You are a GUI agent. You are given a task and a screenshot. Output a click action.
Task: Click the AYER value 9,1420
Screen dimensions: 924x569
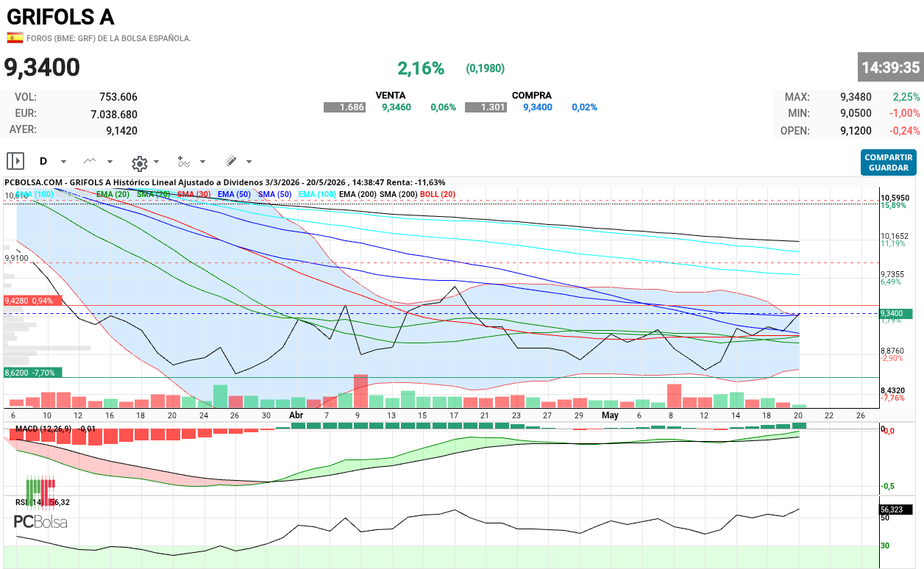[121, 131]
